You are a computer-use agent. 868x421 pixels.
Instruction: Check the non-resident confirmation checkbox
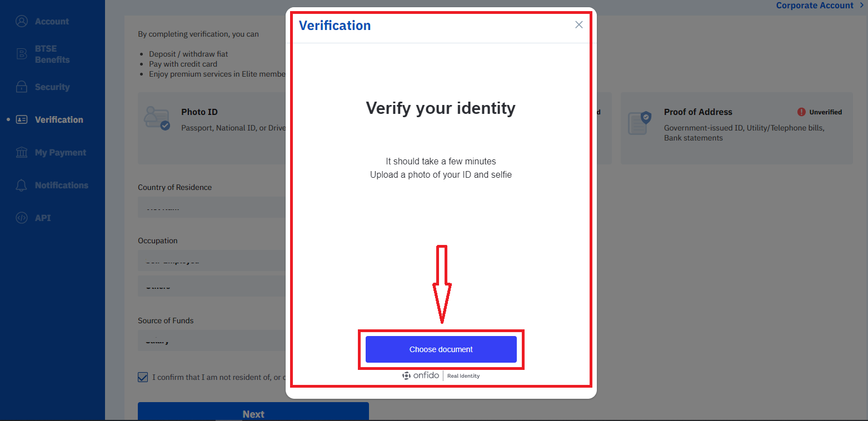point(143,377)
